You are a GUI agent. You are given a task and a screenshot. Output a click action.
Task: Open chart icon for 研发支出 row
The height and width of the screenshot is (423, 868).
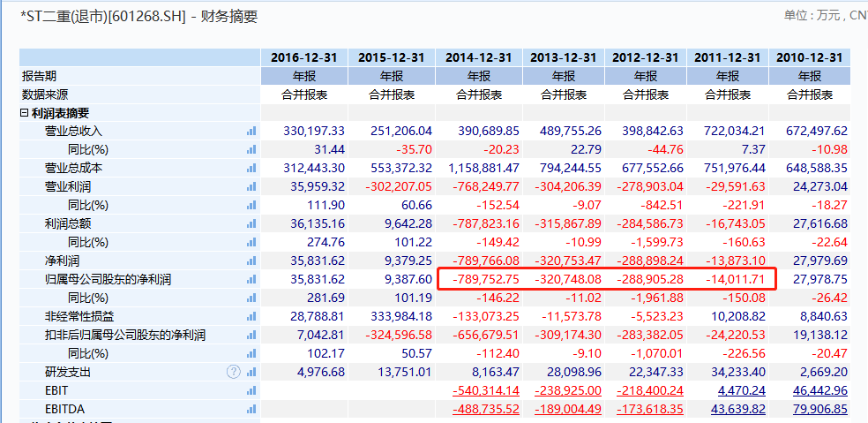[x=252, y=372]
